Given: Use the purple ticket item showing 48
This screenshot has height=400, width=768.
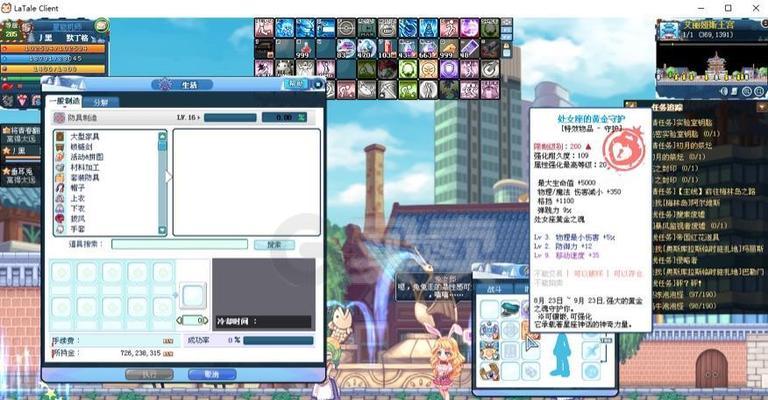Looking at the screenshot, I should click(x=469, y=49).
